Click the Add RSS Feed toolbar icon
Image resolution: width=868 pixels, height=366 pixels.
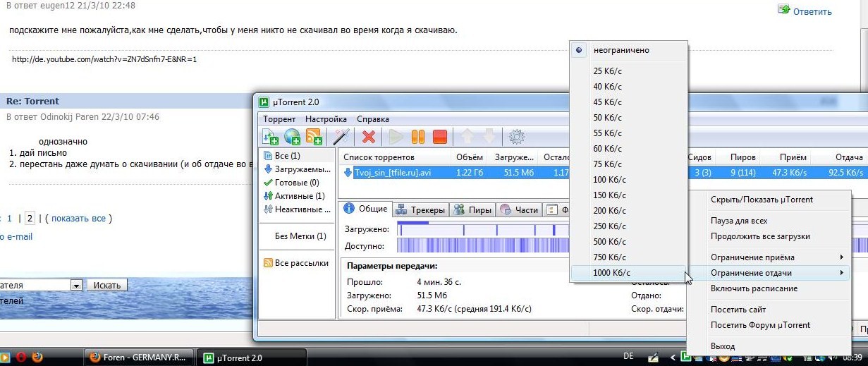[314, 137]
